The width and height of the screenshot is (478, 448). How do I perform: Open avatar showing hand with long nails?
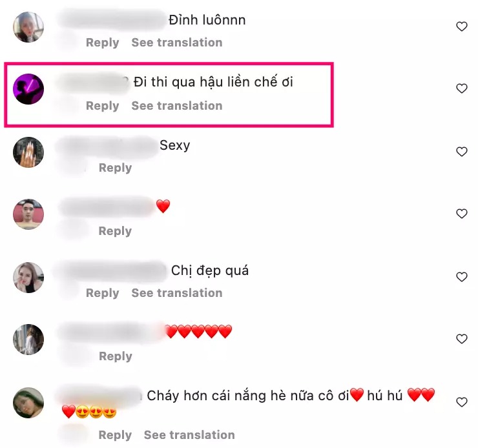28,152
